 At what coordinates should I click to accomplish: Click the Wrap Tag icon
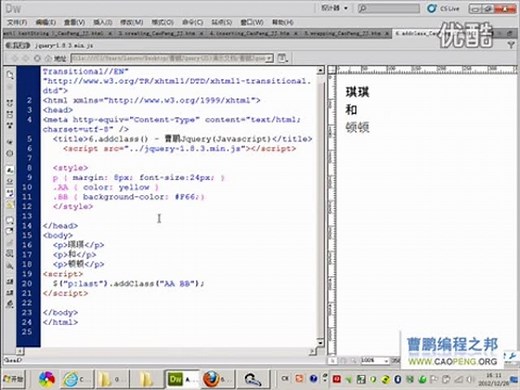pos(10,242)
